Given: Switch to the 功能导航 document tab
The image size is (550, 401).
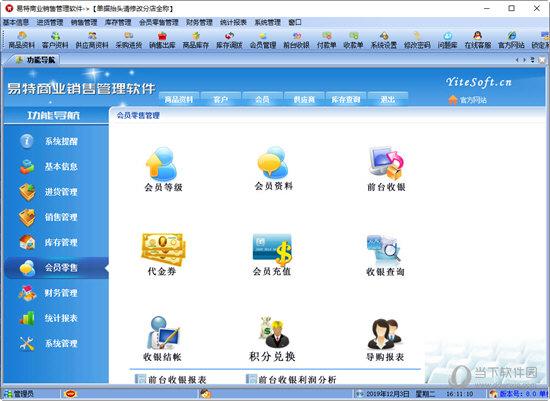Looking at the screenshot, I should click(x=35, y=60).
